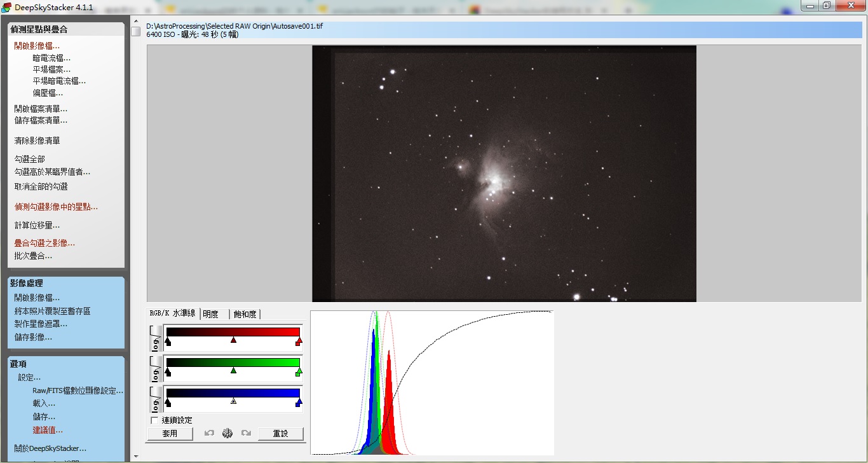Click the green channel log curve button
The height and width of the screenshot is (463, 868).
156,368
